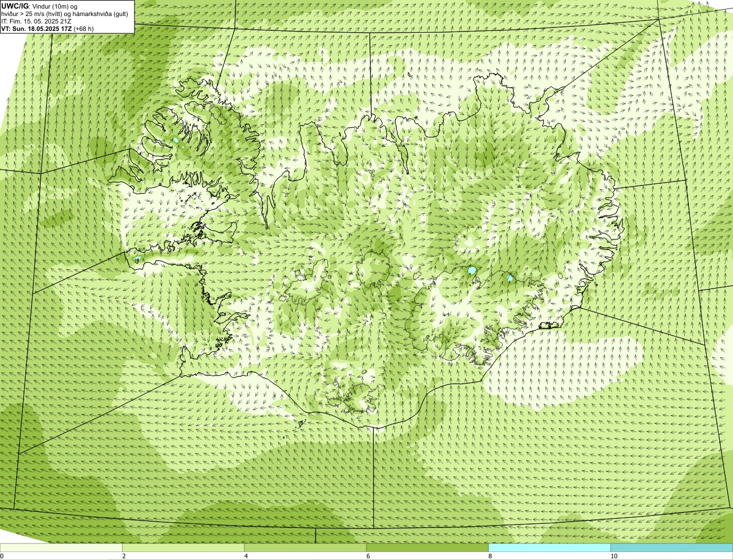Image resolution: width=733 pixels, height=560 pixels.
Task: Click the 'VT: Sun. 18.05.2025 17Z (+68 h)' line
Action: (48, 29)
